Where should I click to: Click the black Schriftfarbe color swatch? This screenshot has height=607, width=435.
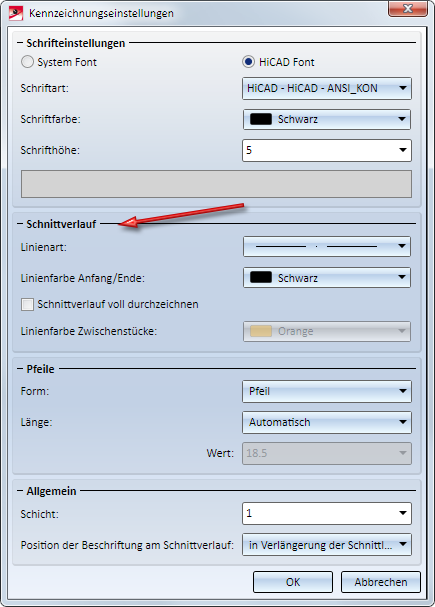click(261, 119)
